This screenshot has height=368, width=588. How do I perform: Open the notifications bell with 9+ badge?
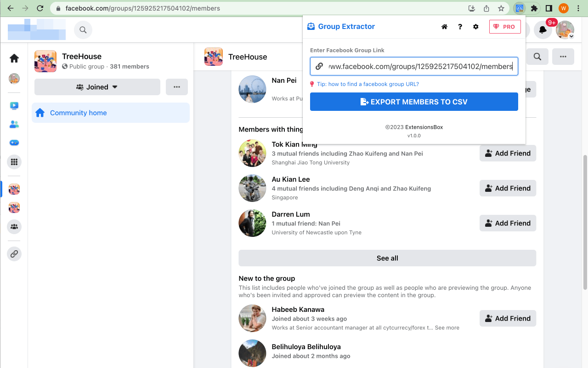tap(543, 30)
